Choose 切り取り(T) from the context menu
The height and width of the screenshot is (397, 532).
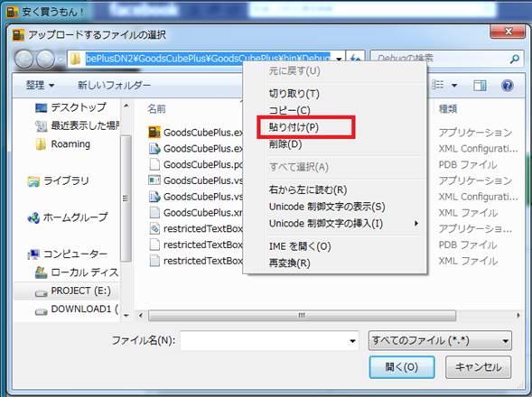[294, 94]
